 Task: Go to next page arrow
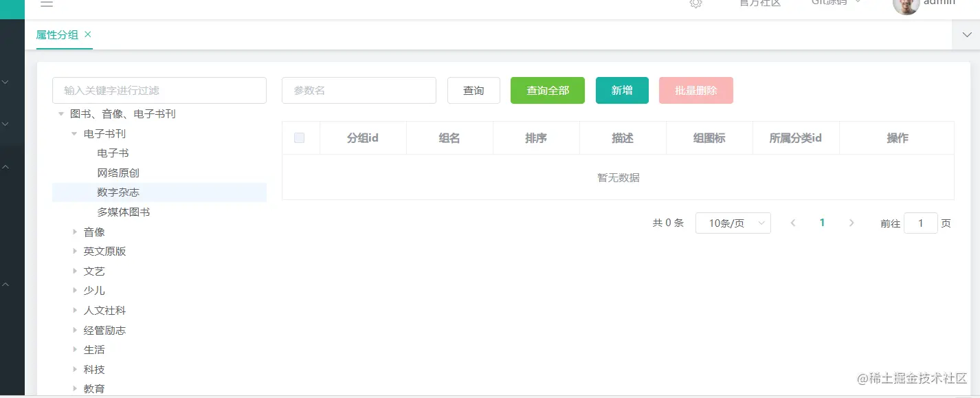851,223
